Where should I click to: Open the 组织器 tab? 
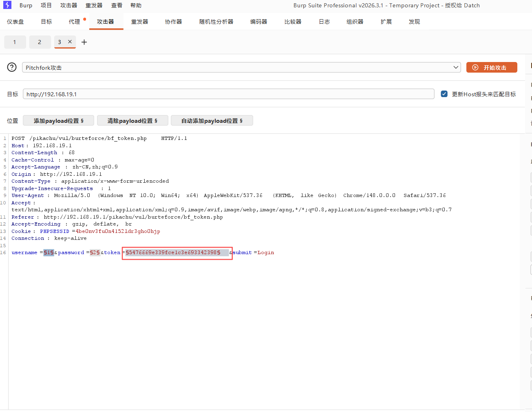355,22
